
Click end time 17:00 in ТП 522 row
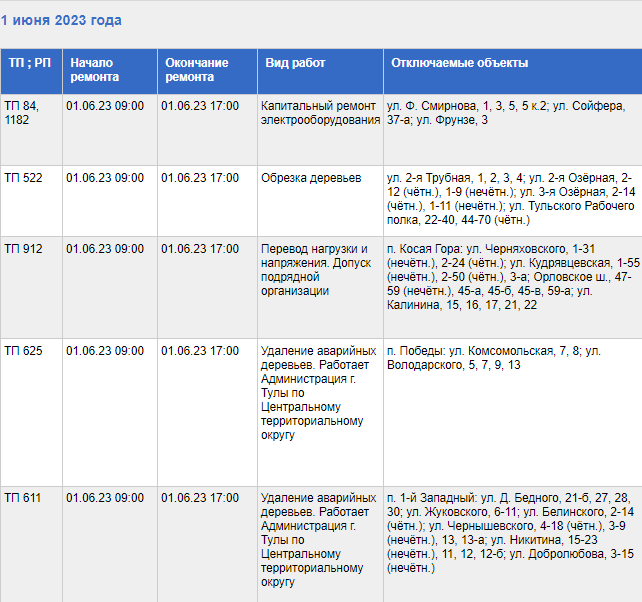pos(200,178)
